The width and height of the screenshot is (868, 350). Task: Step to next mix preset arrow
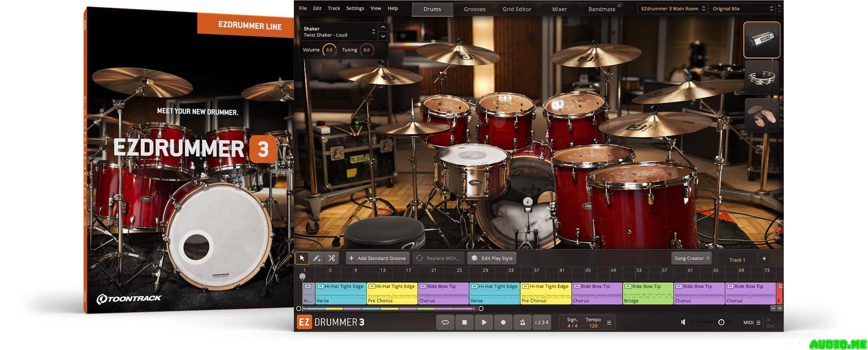(779, 11)
